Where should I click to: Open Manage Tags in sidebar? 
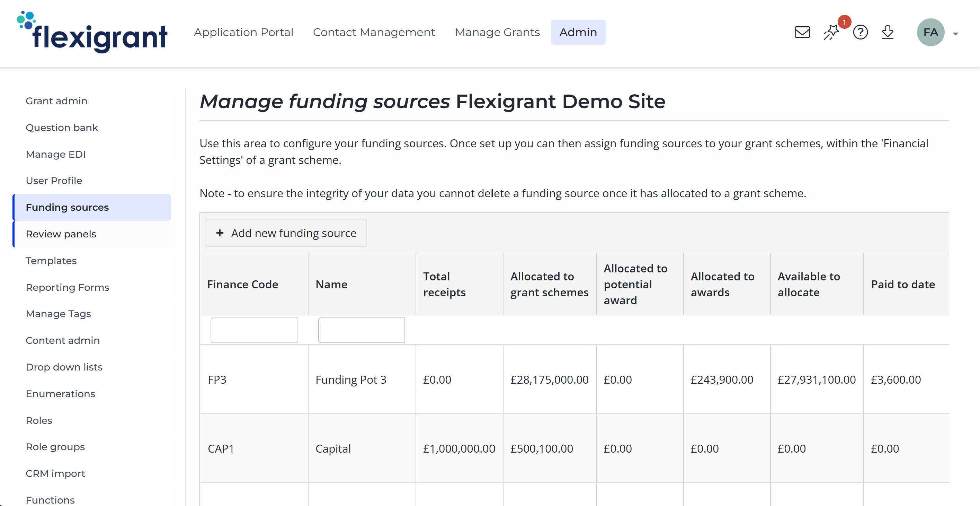pyautogui.click(x=59, y=314)
